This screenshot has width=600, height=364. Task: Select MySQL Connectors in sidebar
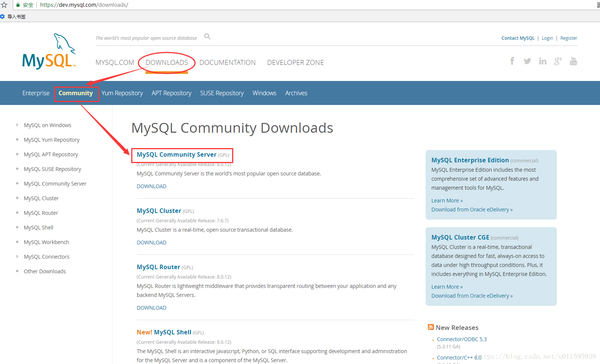(46, 257)
